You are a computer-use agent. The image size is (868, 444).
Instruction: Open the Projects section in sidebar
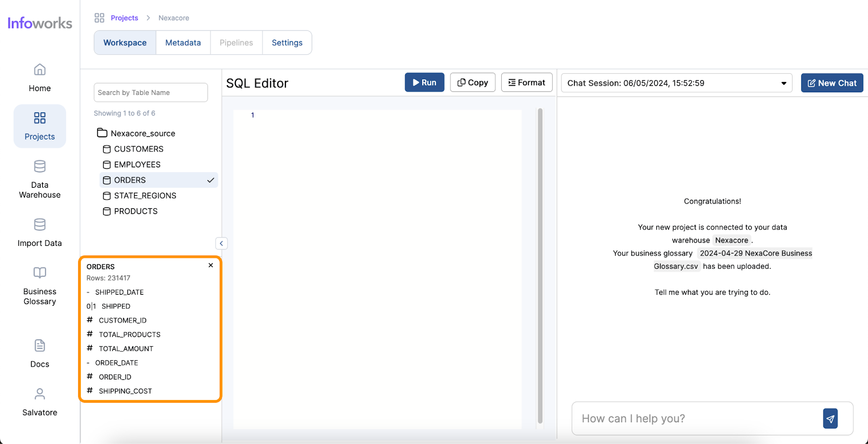pos(40,126)
